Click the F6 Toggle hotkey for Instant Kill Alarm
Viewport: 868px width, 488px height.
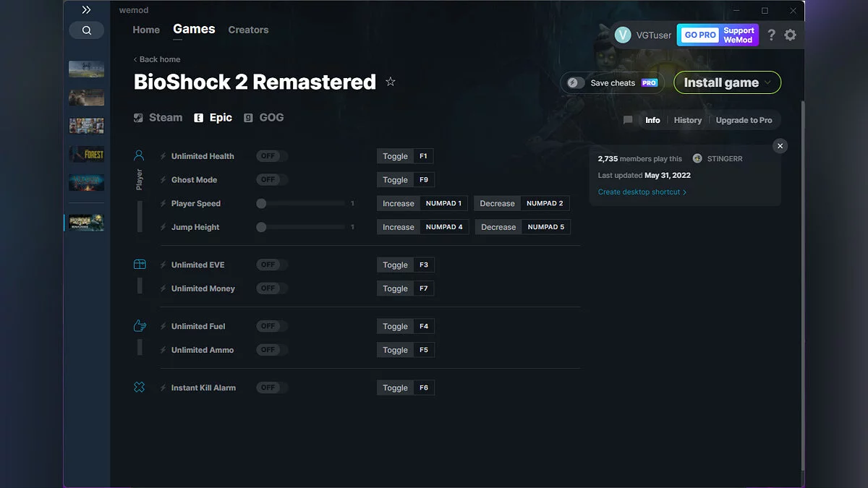point(405,388)
